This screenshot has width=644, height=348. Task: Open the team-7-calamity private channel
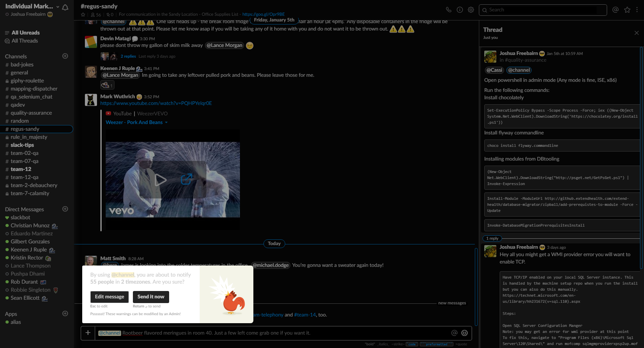tap(27, 193)
